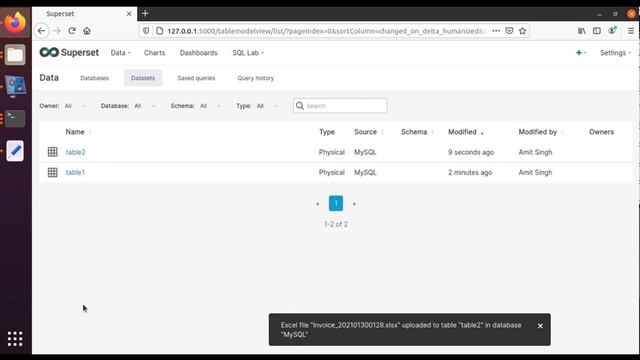Bookmark this page with star icon
Image resolution: width=640 pixels, height=360 pixels.
point(522,31)
